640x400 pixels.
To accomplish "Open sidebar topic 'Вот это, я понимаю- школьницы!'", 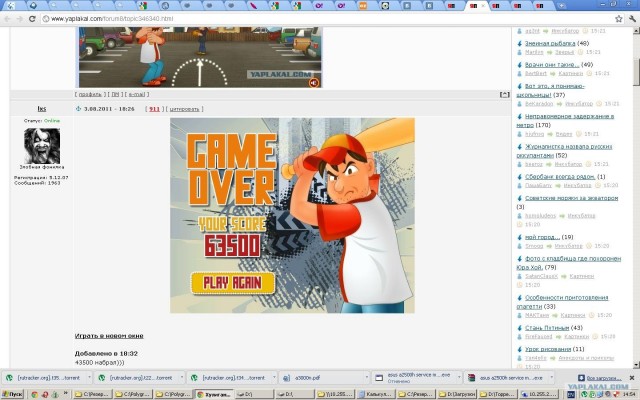I will [x=551, y=90].
